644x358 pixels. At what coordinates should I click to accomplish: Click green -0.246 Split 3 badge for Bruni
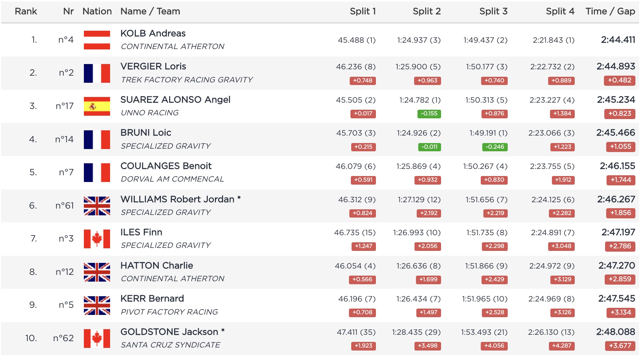click(x=495, y=147)
